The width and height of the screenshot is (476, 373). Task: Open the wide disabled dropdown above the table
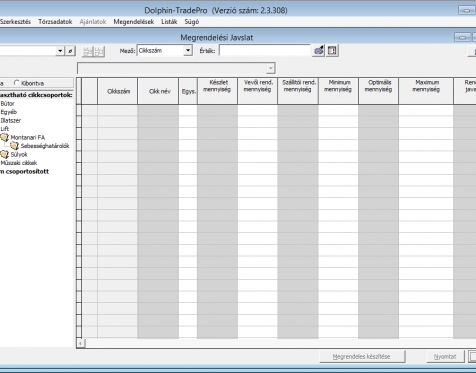[270, 68]
